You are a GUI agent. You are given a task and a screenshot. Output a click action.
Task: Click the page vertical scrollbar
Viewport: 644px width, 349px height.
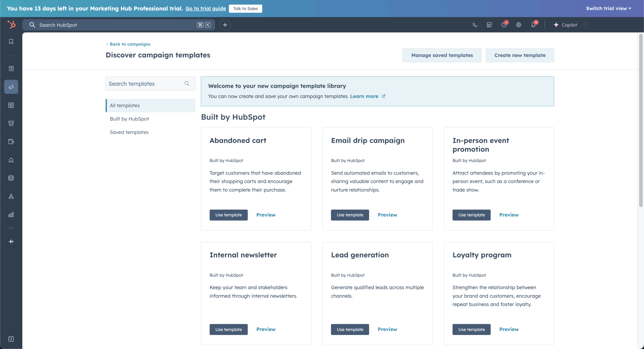click(x=641, y=120)
